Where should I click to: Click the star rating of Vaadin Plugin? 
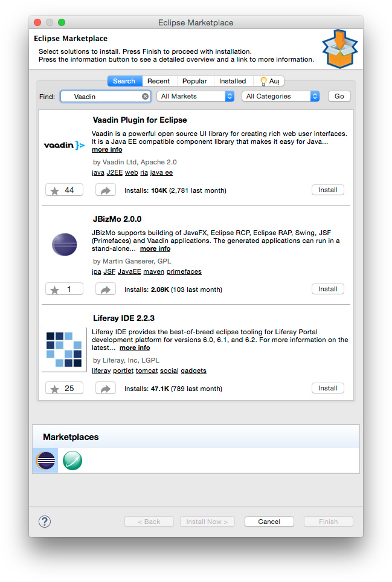[x=64, y=190]
